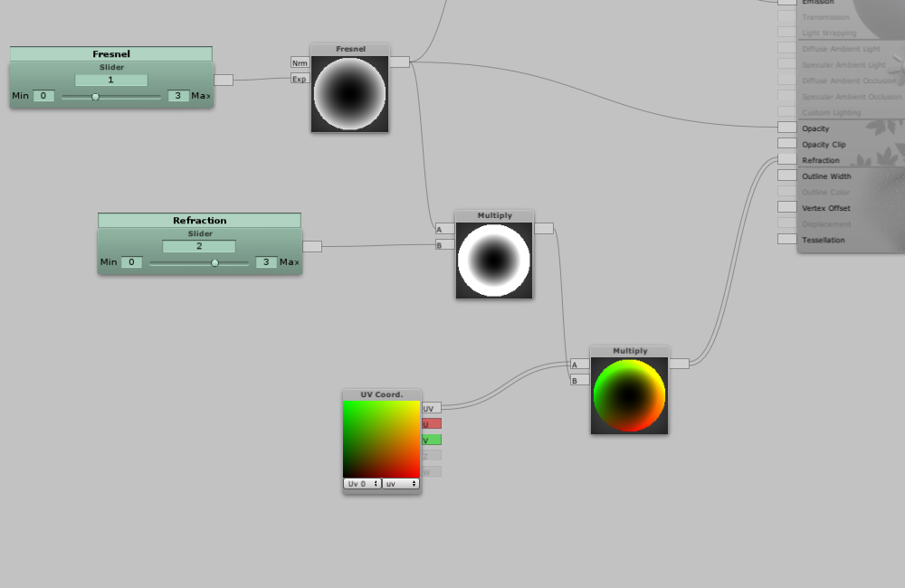905x588 pixels.
Task: Click the colored Multiply node's output connector
Action: (x=679, y=364)
